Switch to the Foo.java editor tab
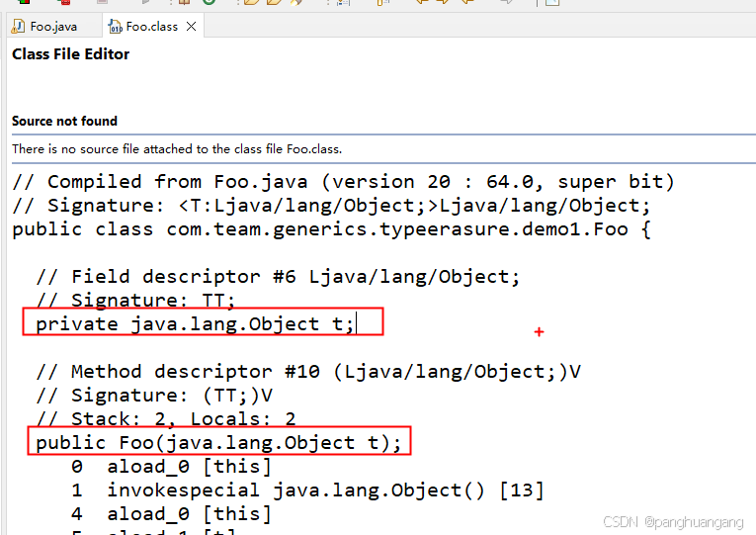 [x=53, y=27]
